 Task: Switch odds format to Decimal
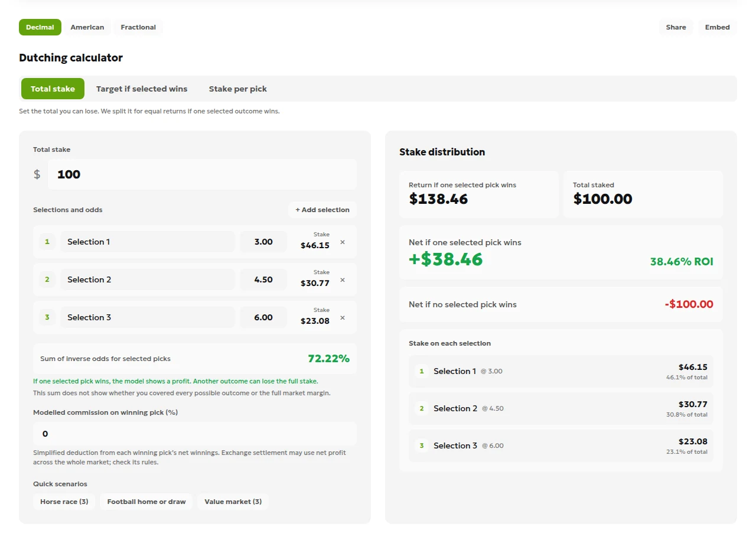(x=40, y=27)
